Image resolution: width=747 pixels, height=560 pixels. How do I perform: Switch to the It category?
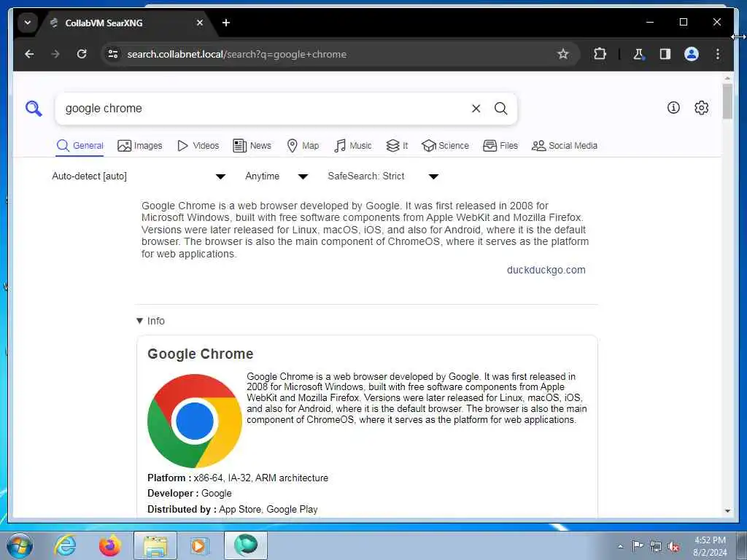pos(396,146)
